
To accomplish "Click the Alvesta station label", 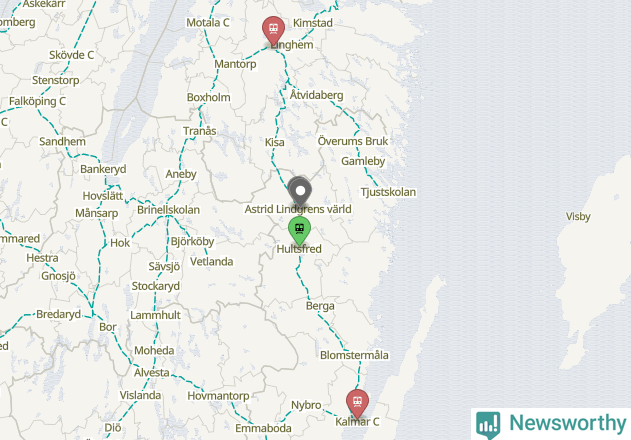I will tap(152, 373).
